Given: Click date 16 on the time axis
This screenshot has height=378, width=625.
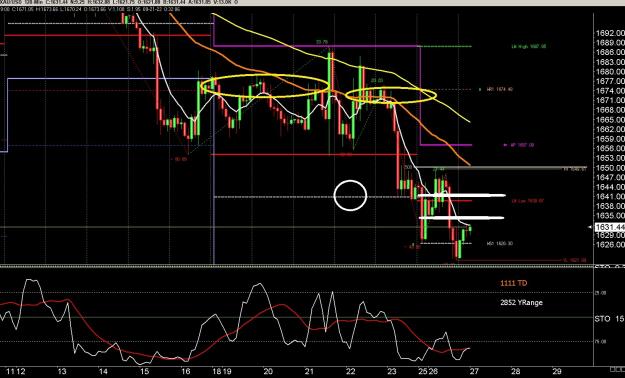Looking at the screenshot, I should click(185, 372).
